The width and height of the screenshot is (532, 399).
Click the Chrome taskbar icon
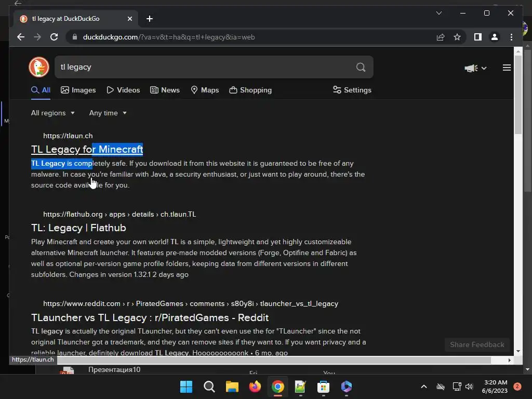pyautogui.click(x=277, y=387)
